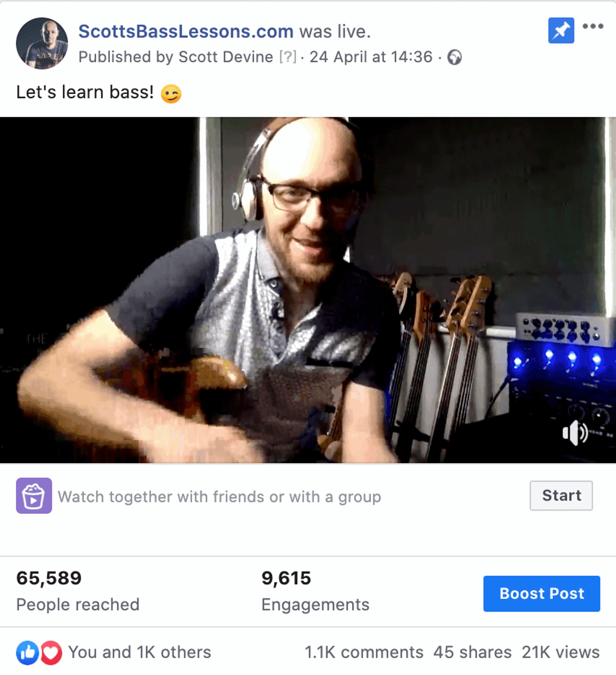Viewport: 616px width, 675px height.
Task: Click the Start watch party button
Action: (561, 496)
